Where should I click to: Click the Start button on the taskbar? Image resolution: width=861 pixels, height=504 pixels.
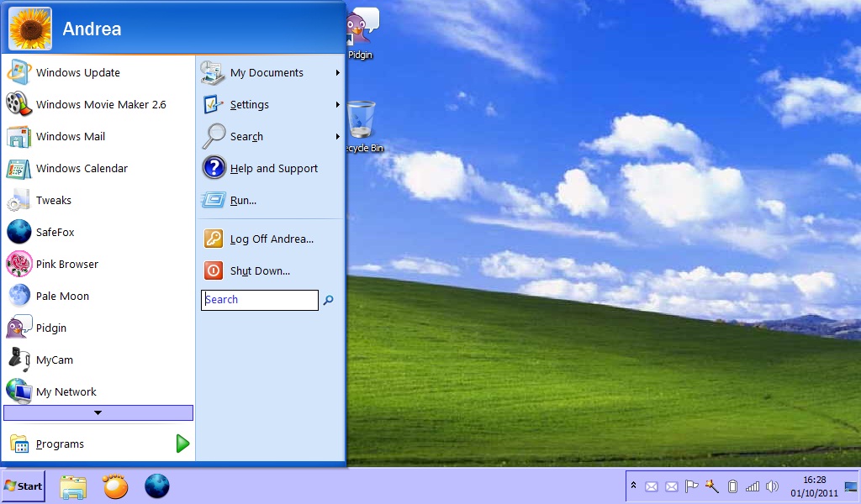click(x=23, y=486)
